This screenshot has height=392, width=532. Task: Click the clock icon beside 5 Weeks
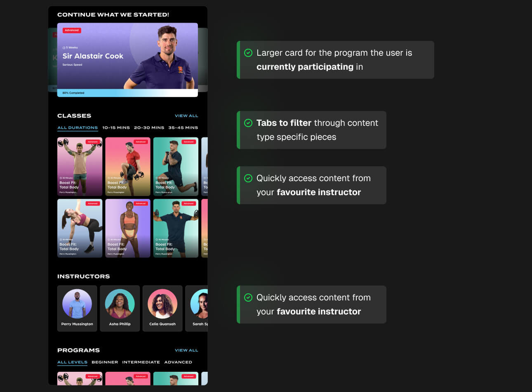(x=64, y=48)
